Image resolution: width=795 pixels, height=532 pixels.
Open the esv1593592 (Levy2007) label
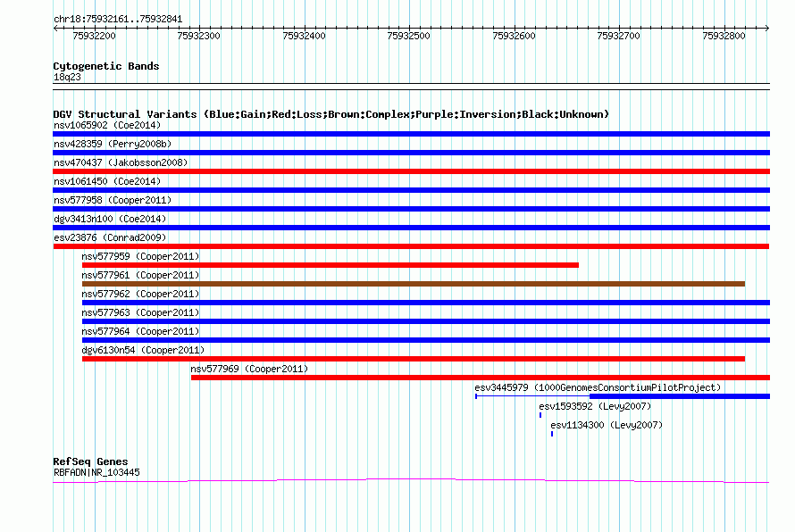pos(595,406)
